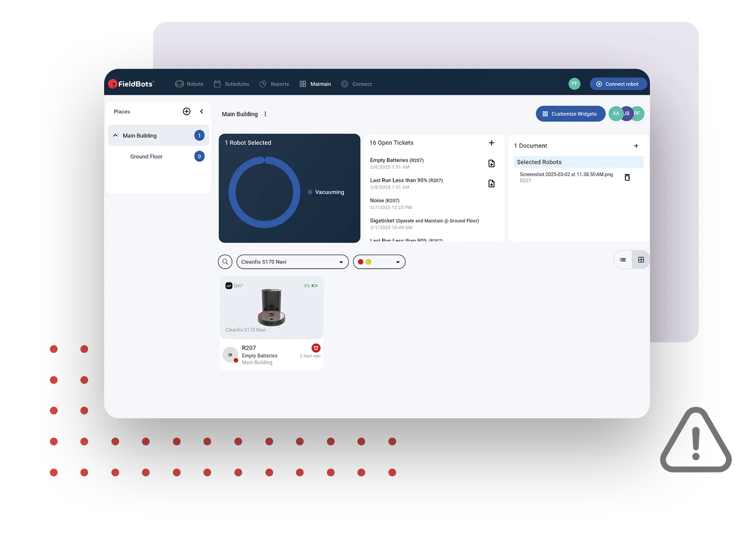Image resolution: width=756 pixels, height=533 pixels.
Task: Click the Empty Batteries ticket document icon
Action: coord(492,164)
